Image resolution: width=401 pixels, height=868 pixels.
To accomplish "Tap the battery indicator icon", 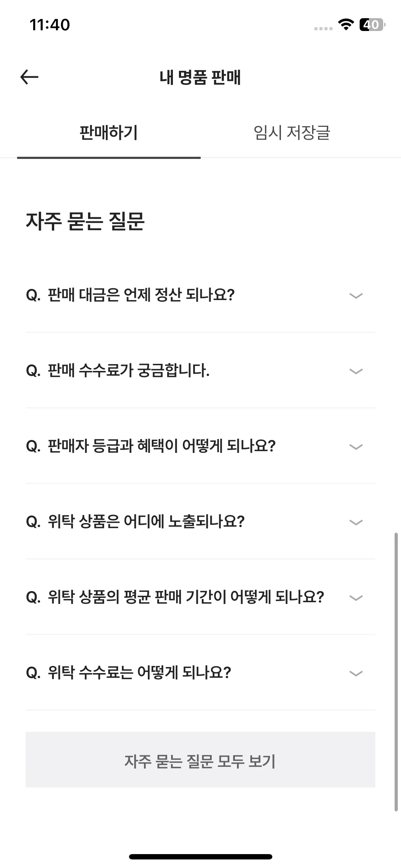I will 372,25.
